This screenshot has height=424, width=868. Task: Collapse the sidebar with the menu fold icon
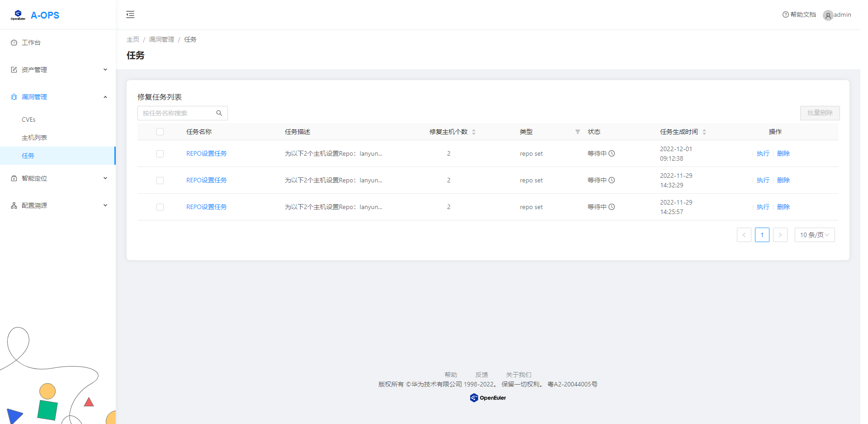coord(130,14)
